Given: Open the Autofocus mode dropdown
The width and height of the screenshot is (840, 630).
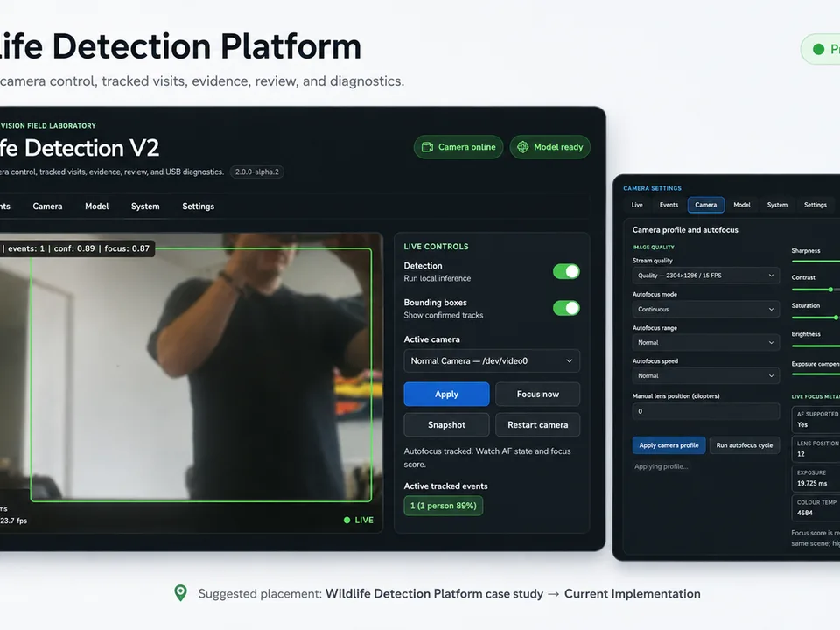Looking at the screenshot, I should [705, 309].
